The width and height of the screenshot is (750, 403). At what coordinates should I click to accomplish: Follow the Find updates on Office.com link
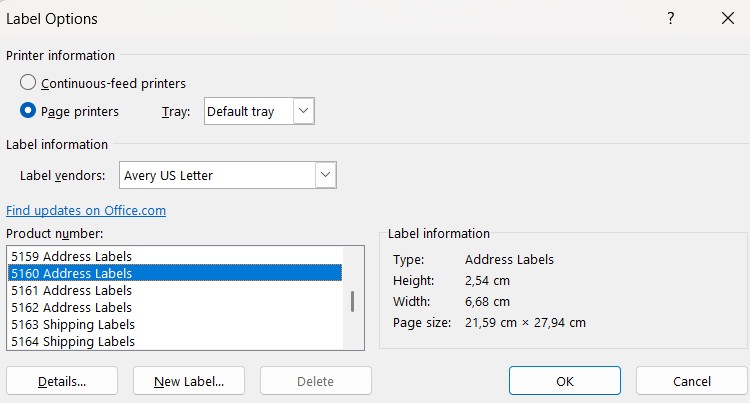(x=86, y=210)
